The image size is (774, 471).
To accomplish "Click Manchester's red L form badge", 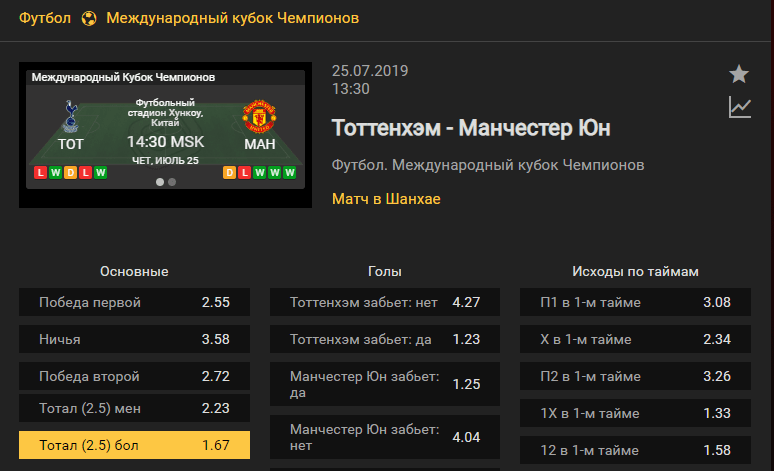I will (x=244, y=173).
